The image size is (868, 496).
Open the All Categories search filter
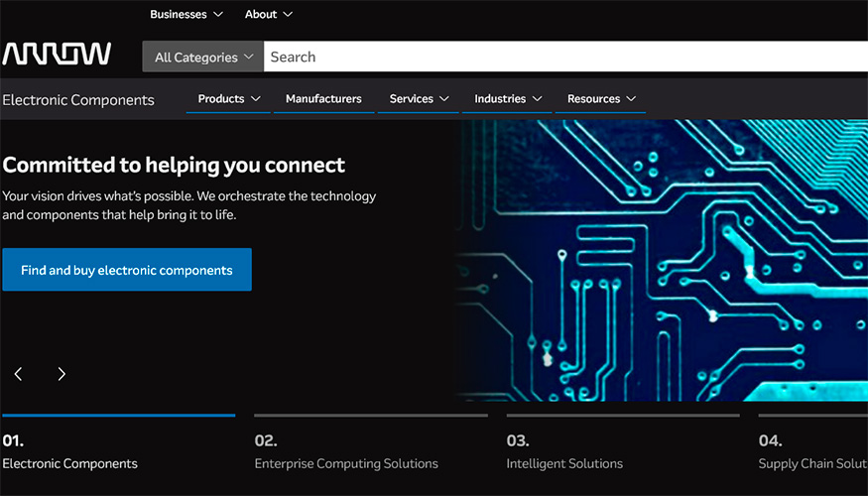(x=203, y=58)
